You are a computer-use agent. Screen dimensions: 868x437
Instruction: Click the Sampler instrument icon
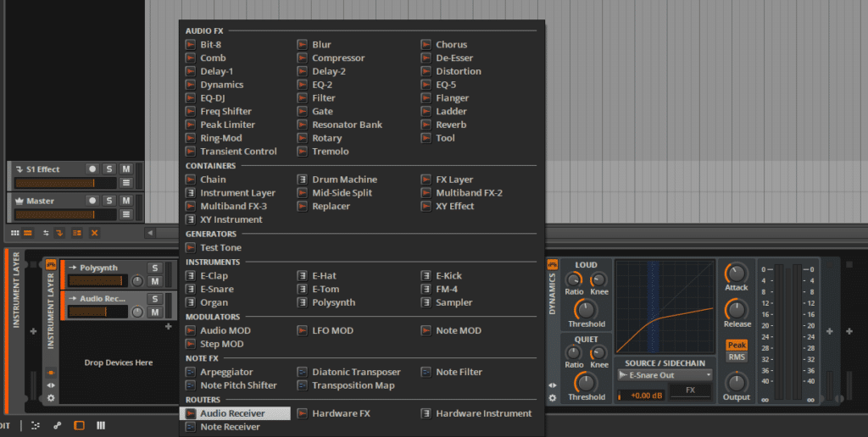click(x=426, y=302)
